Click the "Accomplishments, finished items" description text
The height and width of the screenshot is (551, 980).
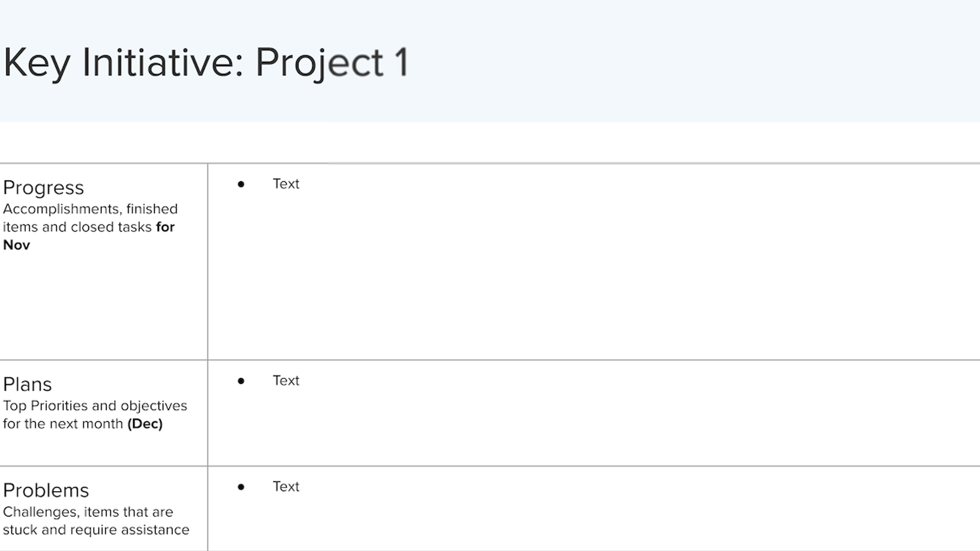coord(90,218)
